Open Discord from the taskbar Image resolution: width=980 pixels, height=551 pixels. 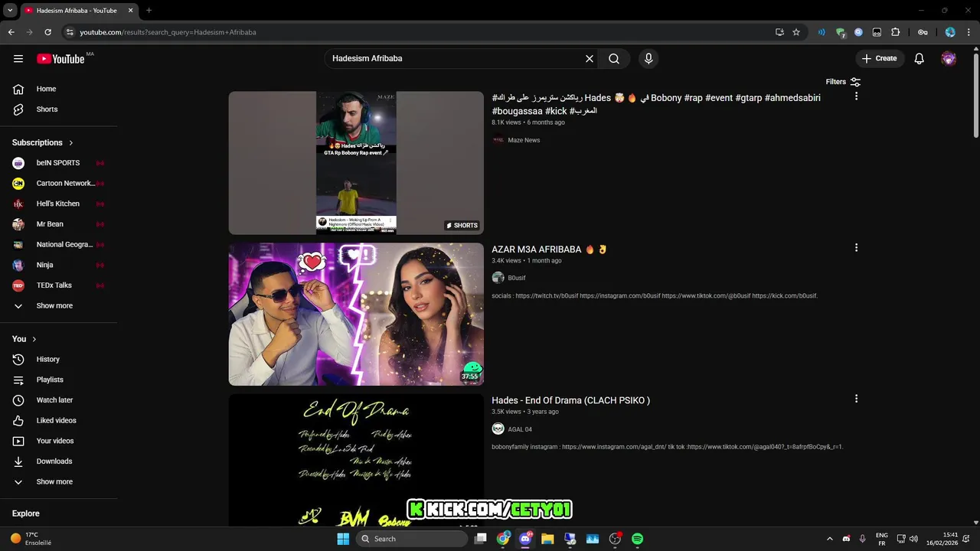pos(525,539)
